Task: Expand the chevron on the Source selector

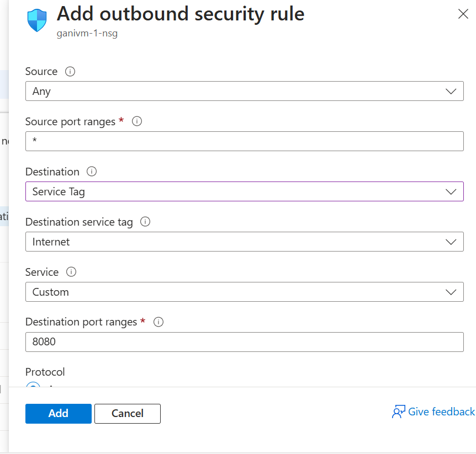Action: 451,91
